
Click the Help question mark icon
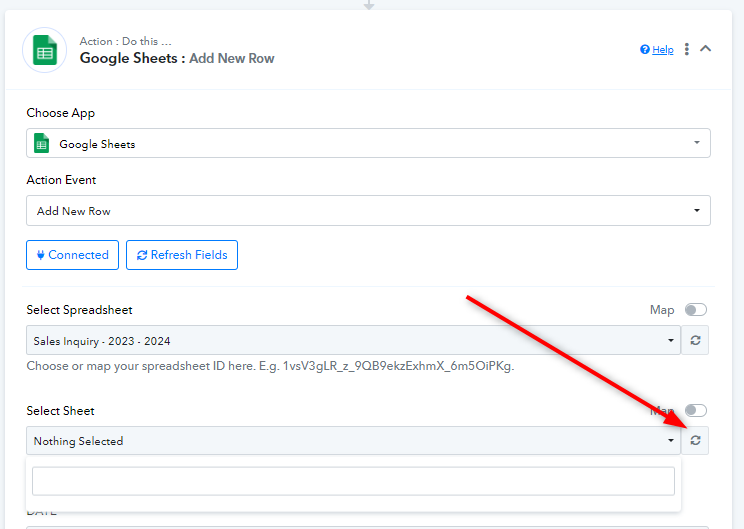(x=645, y=49)
